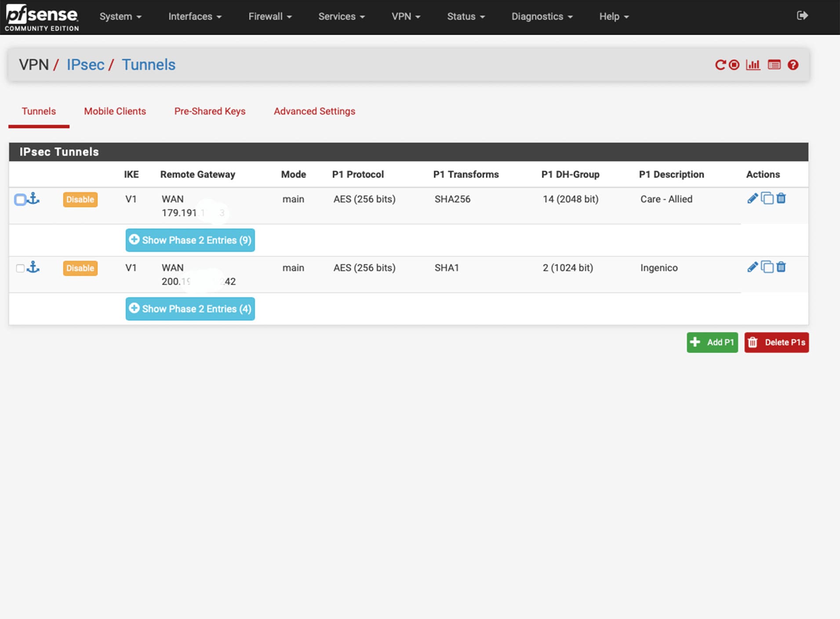
Task: Switch to the Mobile Clients tab
Action: pyautogui.click(x=115, y=111)
